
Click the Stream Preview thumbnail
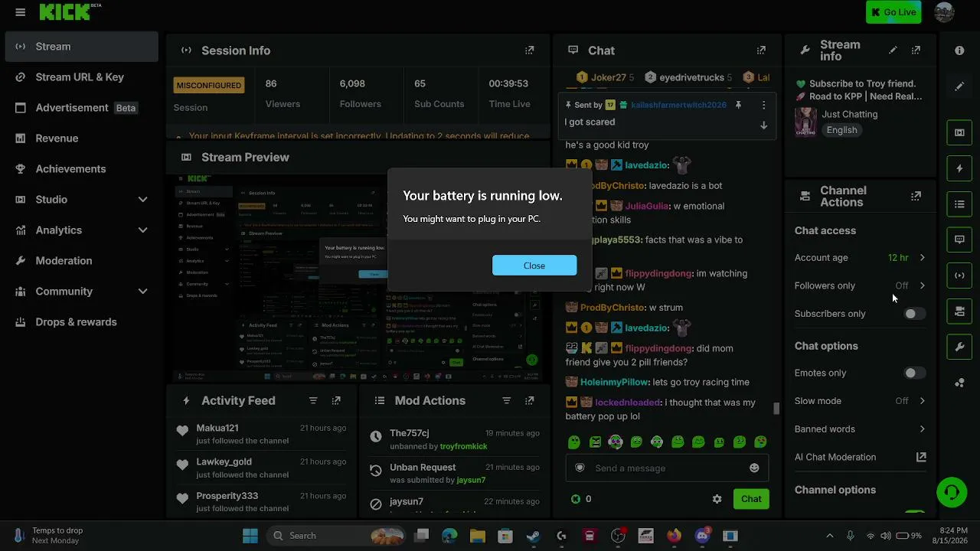(358, 279)
